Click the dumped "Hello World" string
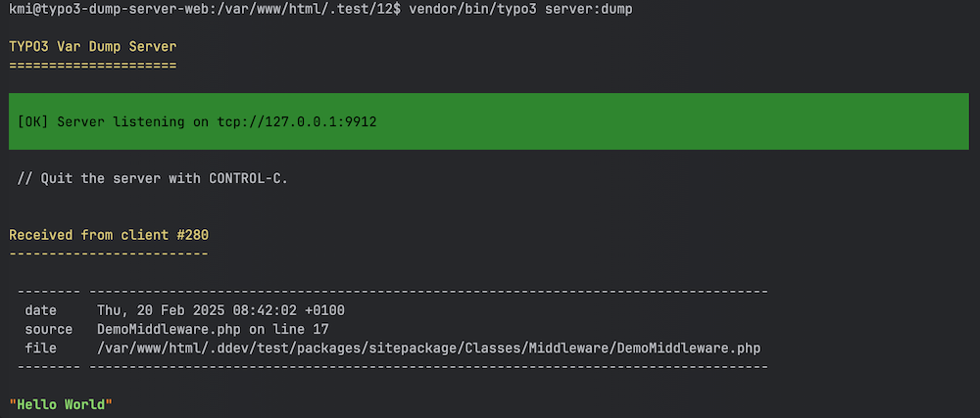980x418 pixels. [x=61, y=404]
